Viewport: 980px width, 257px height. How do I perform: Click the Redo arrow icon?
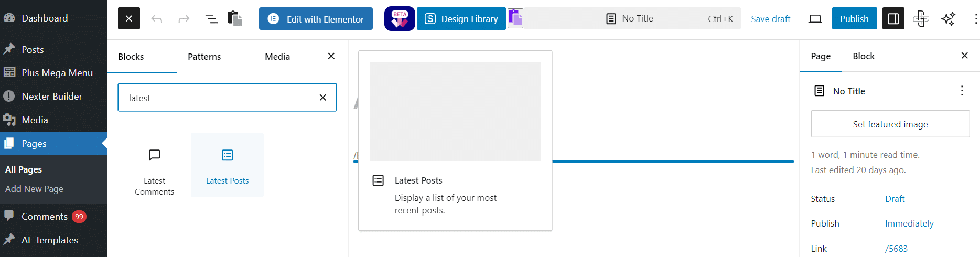[184, 19]
